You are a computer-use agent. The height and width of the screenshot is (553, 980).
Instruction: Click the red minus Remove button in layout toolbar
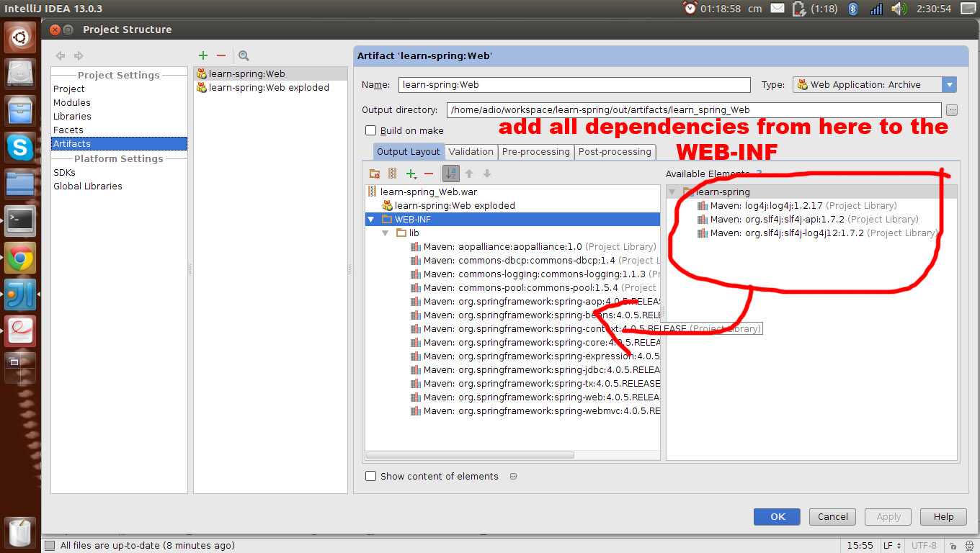coord(429,174)
